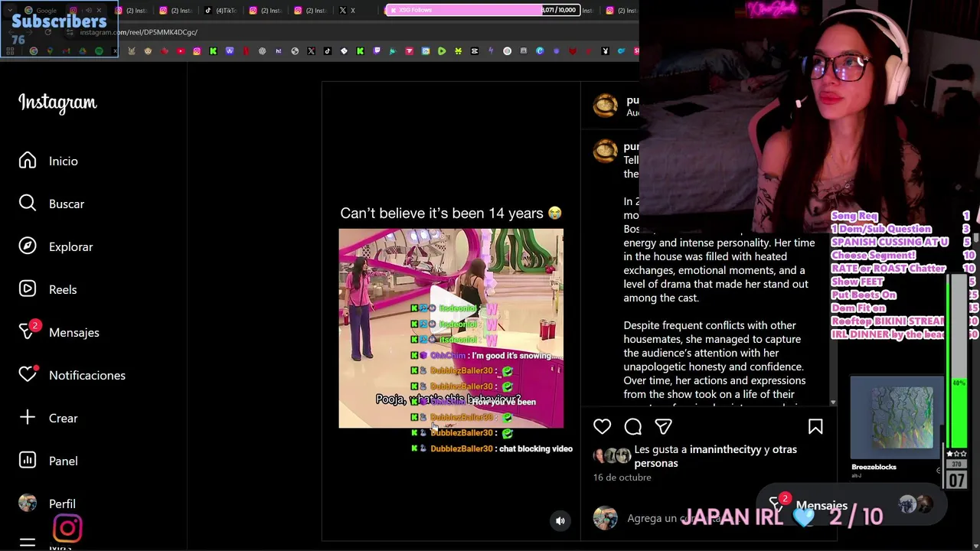Toggle the reel's sound with the speaker button
980x551 pixels.
pyautogui.click(x=560, y=520)
